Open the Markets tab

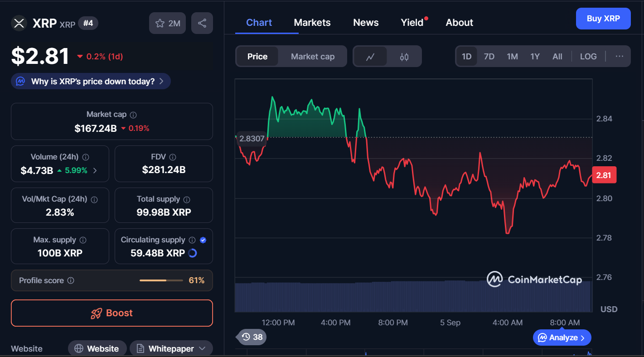pos(312,23)
